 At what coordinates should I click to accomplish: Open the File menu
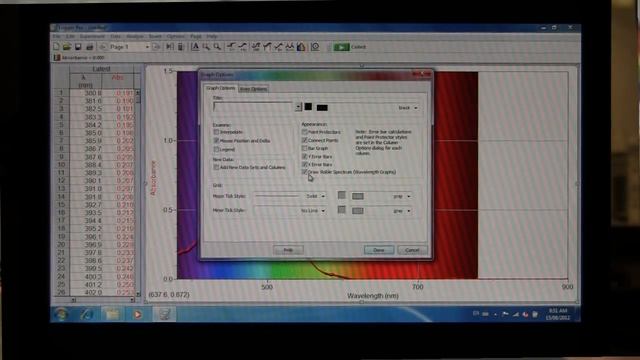[57, 36]
